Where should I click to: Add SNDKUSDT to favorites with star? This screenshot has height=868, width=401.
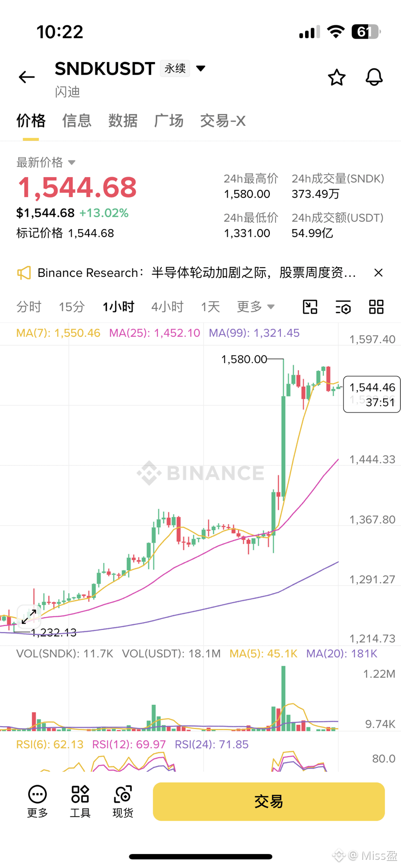point(337,77)
